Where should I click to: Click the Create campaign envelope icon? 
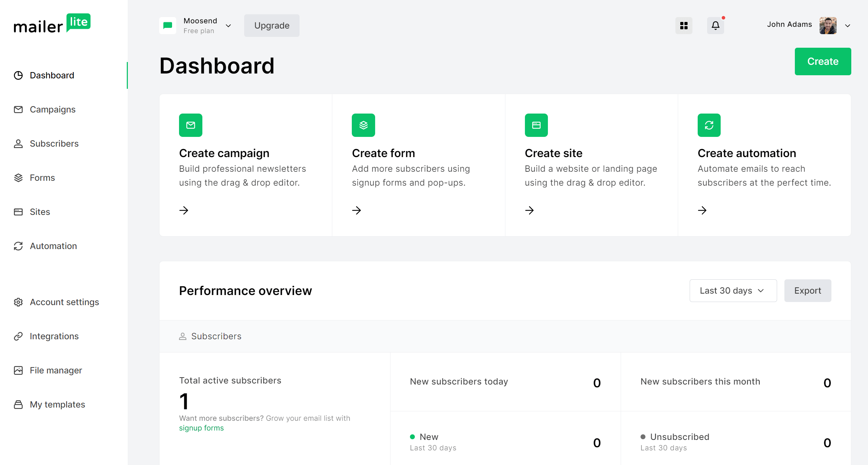point(191,125)
